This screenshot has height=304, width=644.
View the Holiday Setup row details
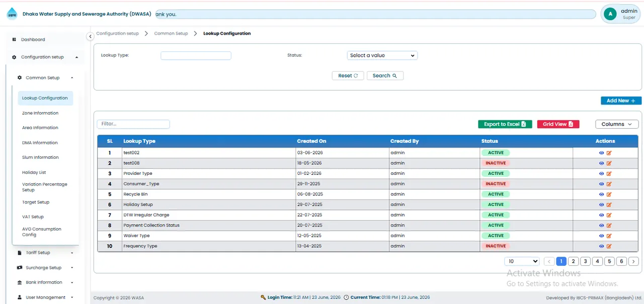pyautogui.click(x=601, y=205)
